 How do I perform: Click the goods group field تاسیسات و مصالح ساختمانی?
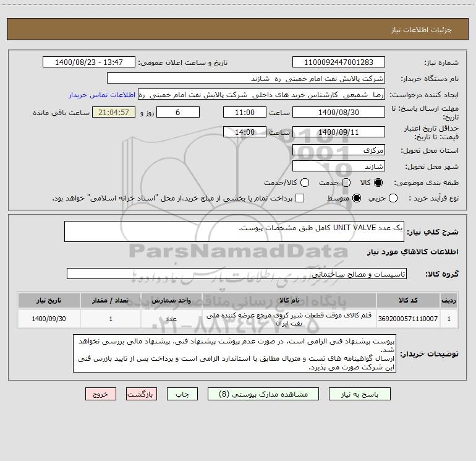click(x=237, y=274)
